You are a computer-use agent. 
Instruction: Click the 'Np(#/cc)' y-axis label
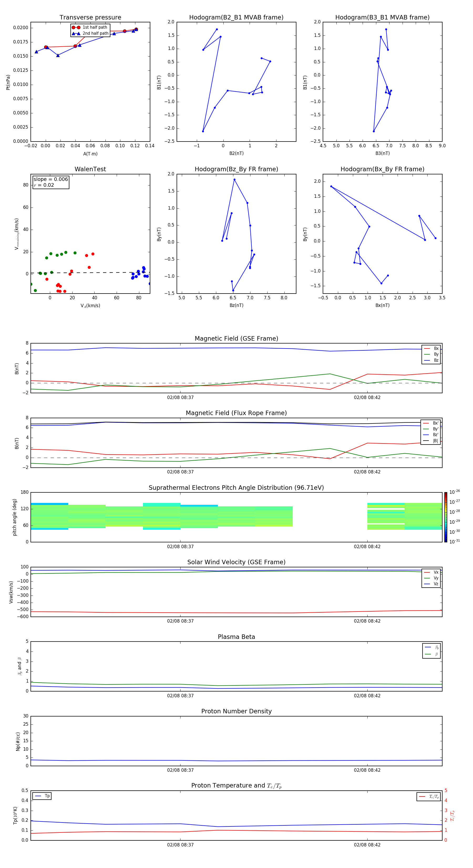[x=18, y=741]
